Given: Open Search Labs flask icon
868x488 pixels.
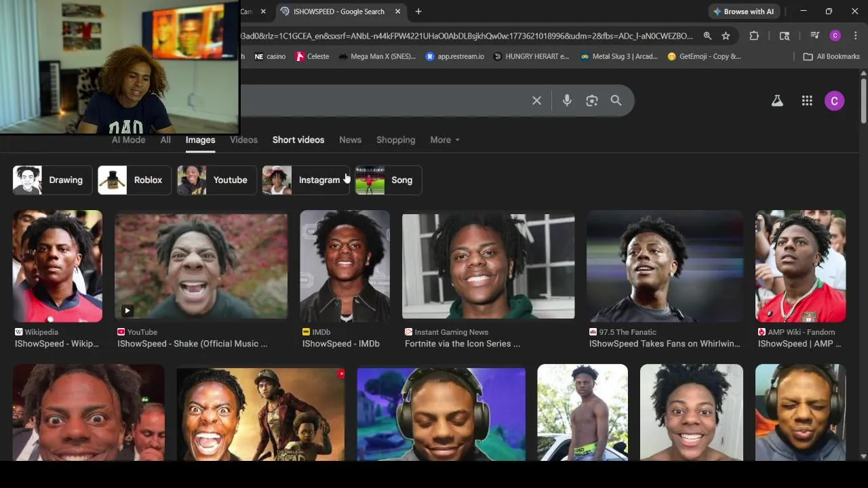Looking at the screenshot, I should tap(777, 101).
